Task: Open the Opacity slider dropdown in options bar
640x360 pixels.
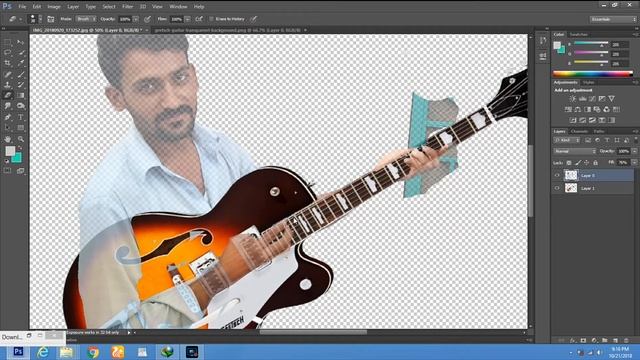Action: tap(136, 19)
